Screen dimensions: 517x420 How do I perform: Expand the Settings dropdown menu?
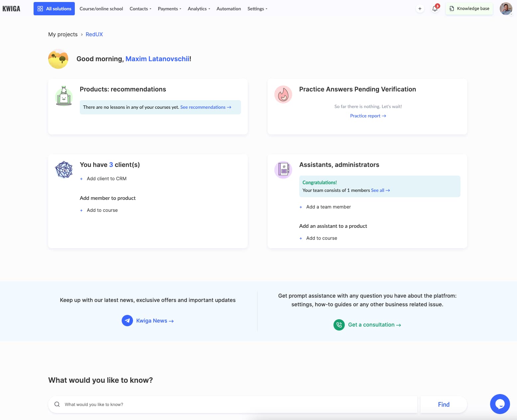pos(257,9)
